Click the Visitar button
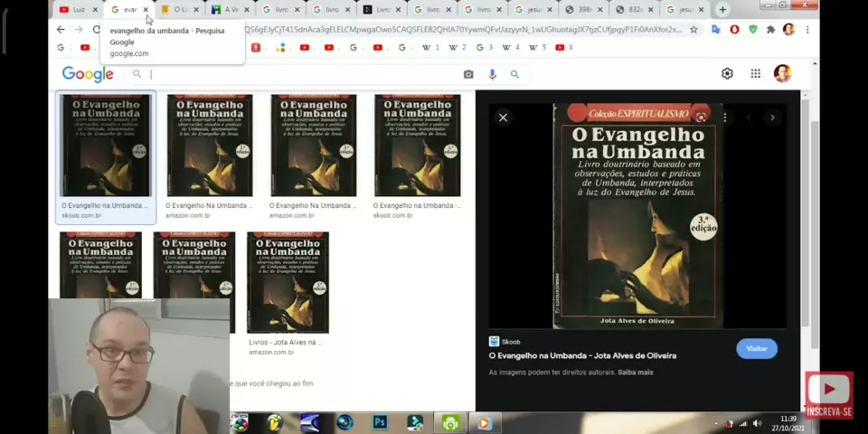The height and width of the screenshot is (434, 868). point(757,349)
